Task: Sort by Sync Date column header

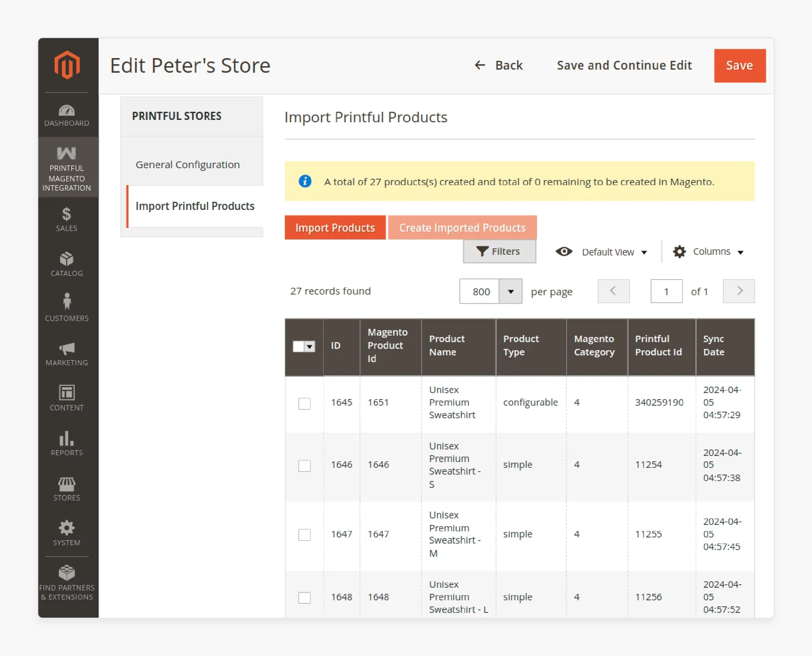Action: pyautogui.click(x=725, y=347)
